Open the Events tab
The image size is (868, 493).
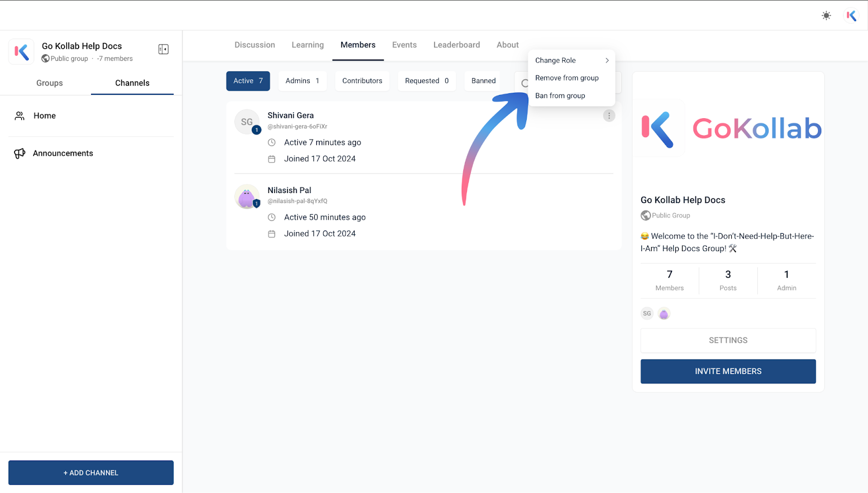click(x=405, y=45)
